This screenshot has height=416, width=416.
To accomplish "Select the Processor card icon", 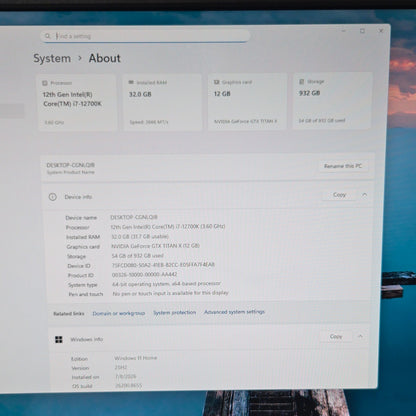I will [45, 83].
